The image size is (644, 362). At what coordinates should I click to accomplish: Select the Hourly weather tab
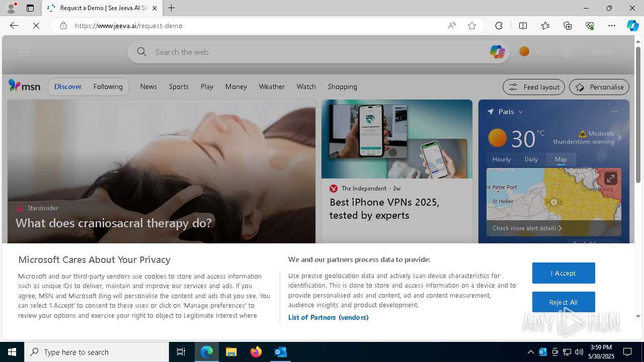pyautogui.click(x=502, y=159)
